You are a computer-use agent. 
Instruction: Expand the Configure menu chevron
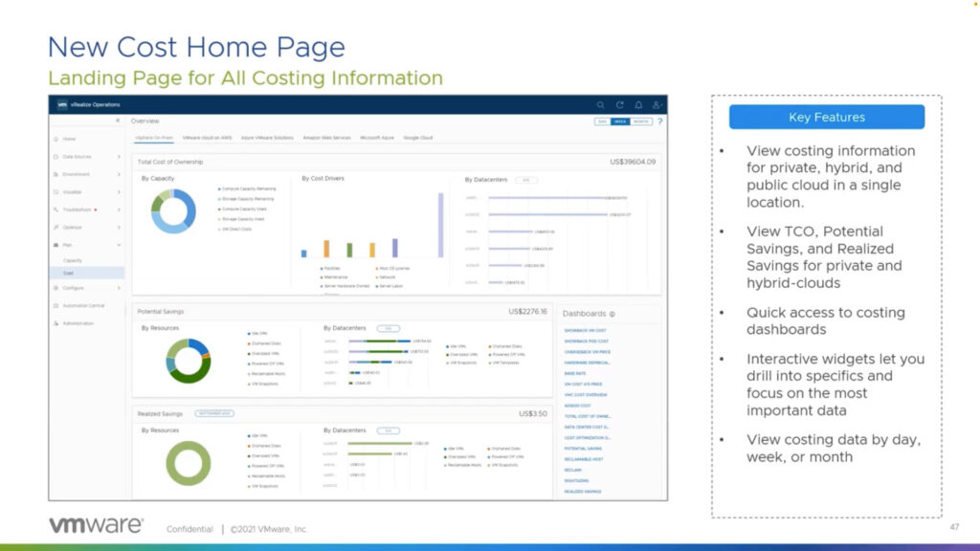tap(119, 288)
